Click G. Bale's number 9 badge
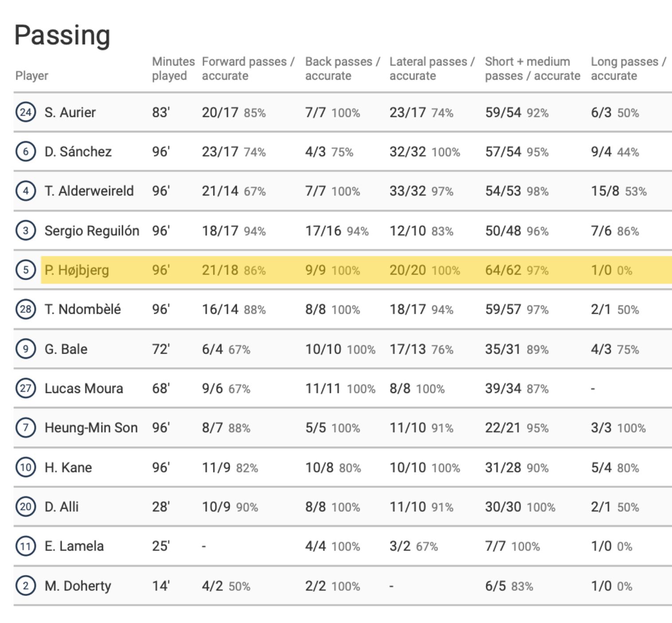The height and width of the screenshot is (623, 672). tap(25, 349)
